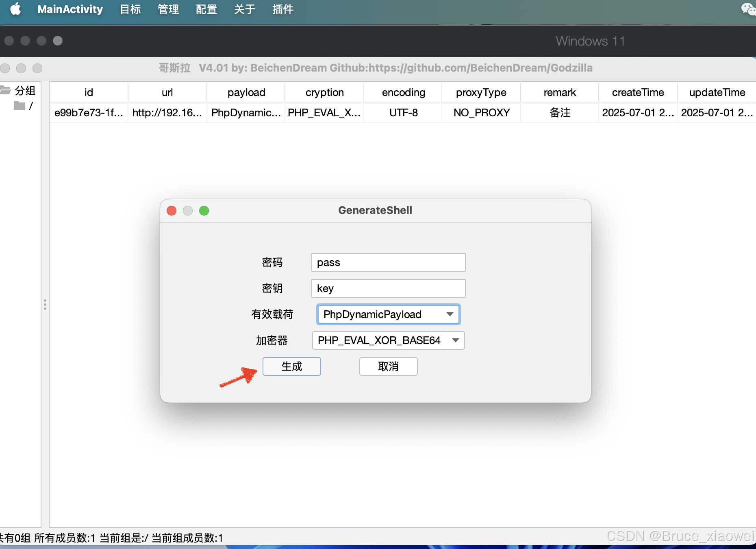
Task: Open the 插件 menu
Action: coord(283,9)
